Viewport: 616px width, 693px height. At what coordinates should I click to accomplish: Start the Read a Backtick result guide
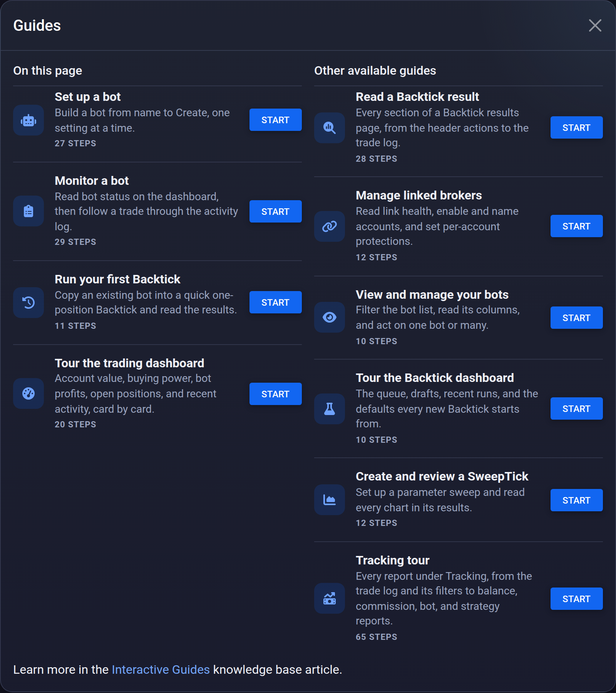577,127
